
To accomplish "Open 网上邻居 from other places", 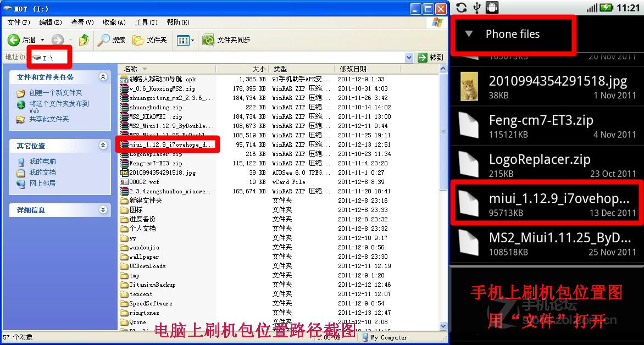I will click(x=42, y=183).
